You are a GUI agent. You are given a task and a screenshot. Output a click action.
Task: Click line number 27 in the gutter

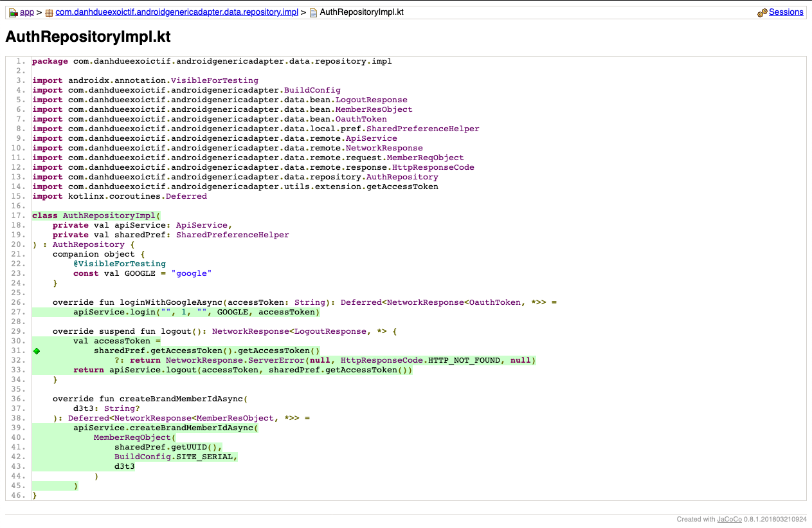click(19, 313)
